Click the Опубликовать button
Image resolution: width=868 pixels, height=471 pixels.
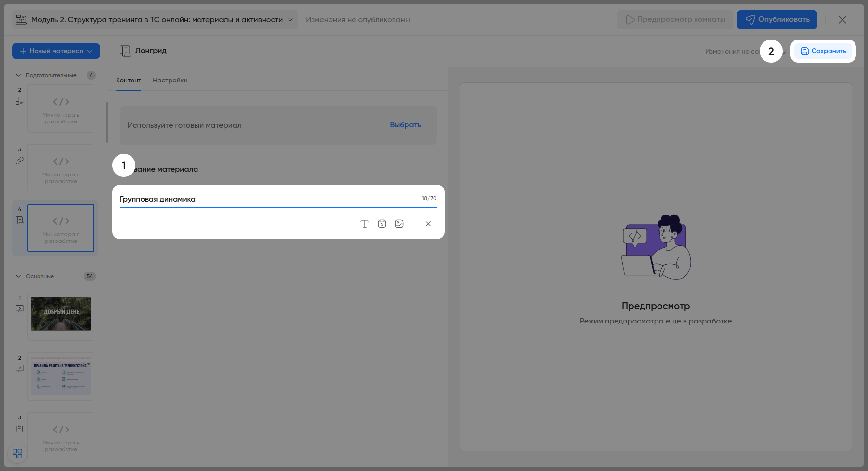coord(777,20)
